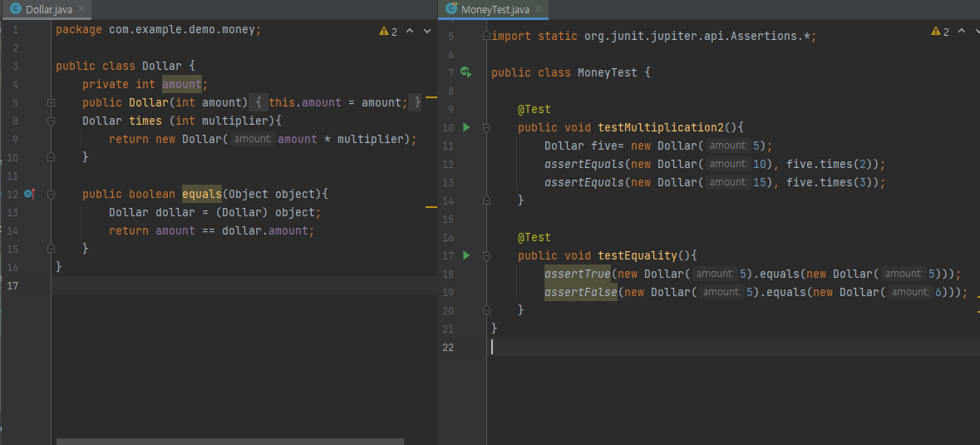Click the MoneyTest class name
980x445 pixels.
click(x=607, y=73)
